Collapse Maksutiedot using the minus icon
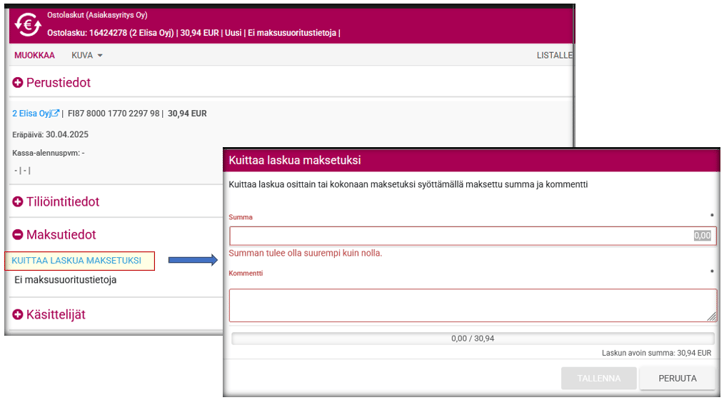The image size is (724, 400). tap(18, 235)
